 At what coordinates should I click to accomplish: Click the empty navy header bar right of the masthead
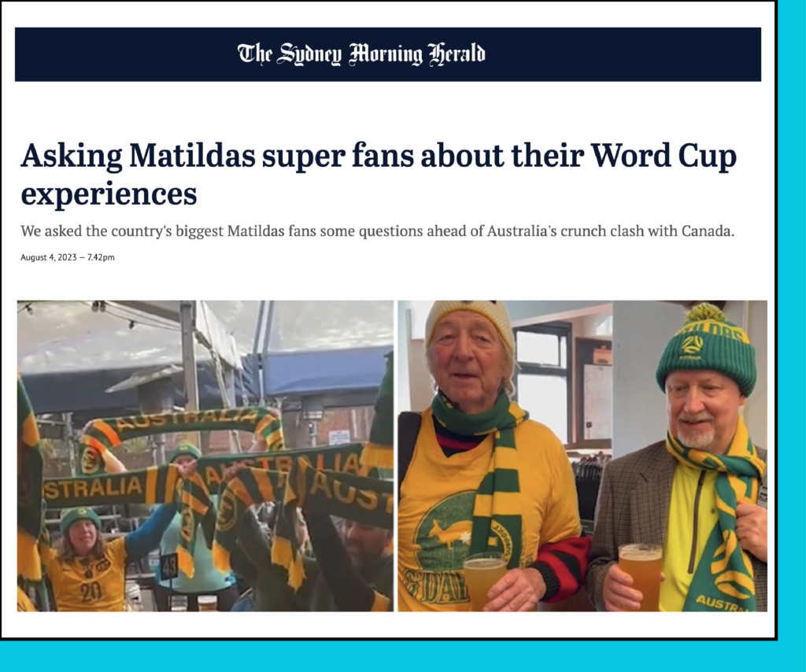[630, 54]
